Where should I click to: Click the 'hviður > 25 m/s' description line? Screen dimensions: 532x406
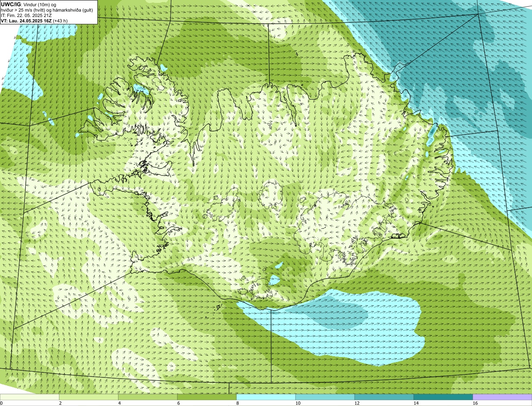[x=47, y=10]
